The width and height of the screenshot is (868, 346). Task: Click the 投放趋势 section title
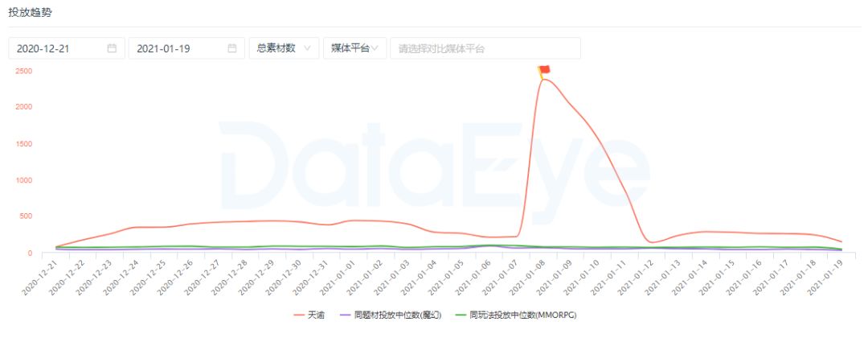[x=30, y=13]
